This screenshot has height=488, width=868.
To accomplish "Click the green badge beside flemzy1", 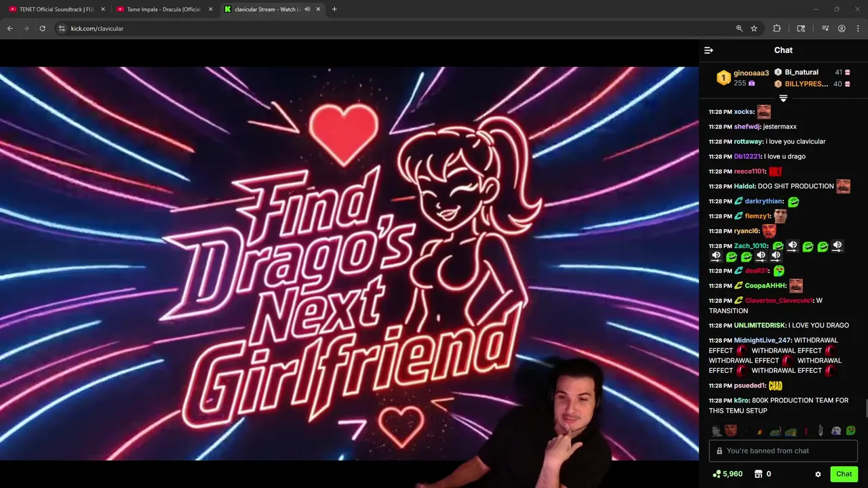I will pos(738,216).
